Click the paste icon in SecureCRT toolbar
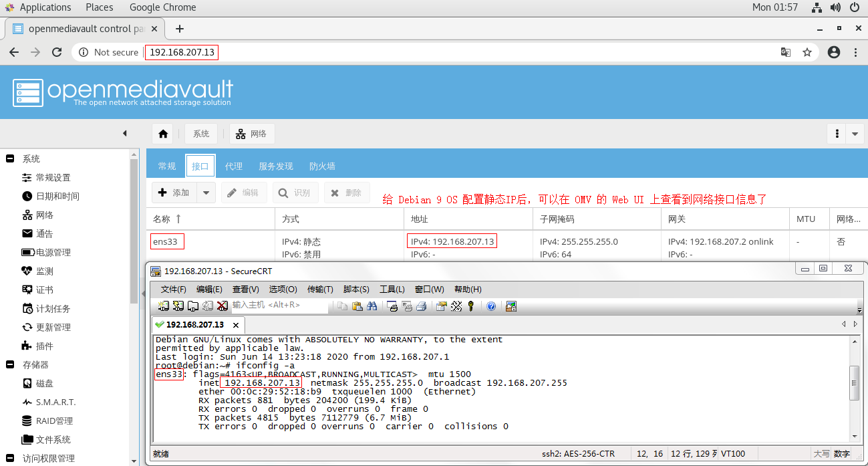The image size is (868, 466). 357,306
